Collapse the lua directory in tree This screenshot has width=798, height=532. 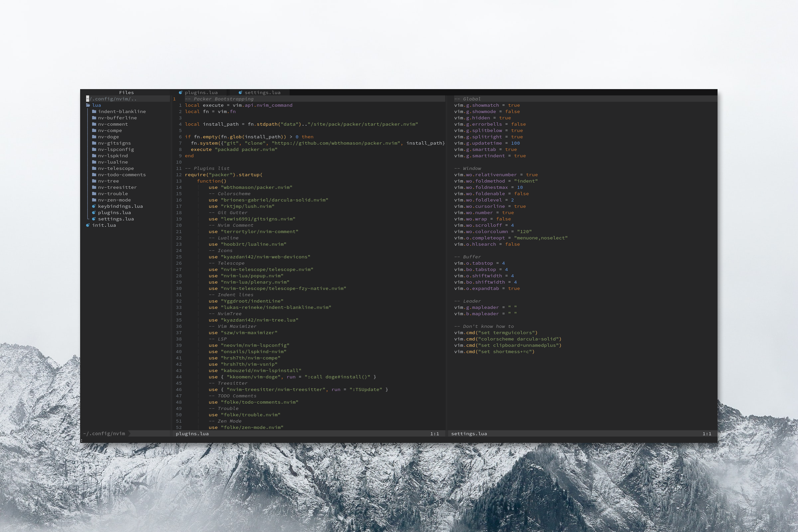[x=96, y=105]
